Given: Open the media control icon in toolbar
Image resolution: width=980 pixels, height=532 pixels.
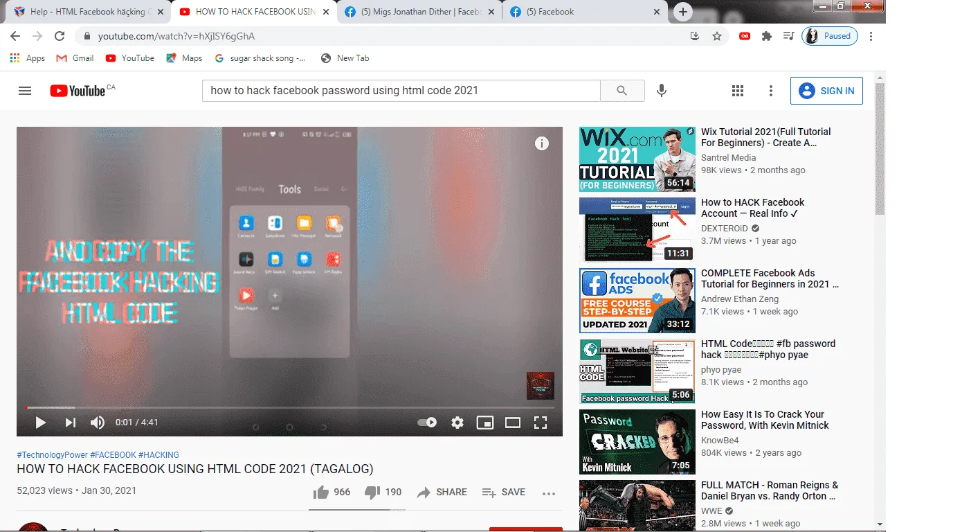Looking at the screenshot, I should click(788, 36).
